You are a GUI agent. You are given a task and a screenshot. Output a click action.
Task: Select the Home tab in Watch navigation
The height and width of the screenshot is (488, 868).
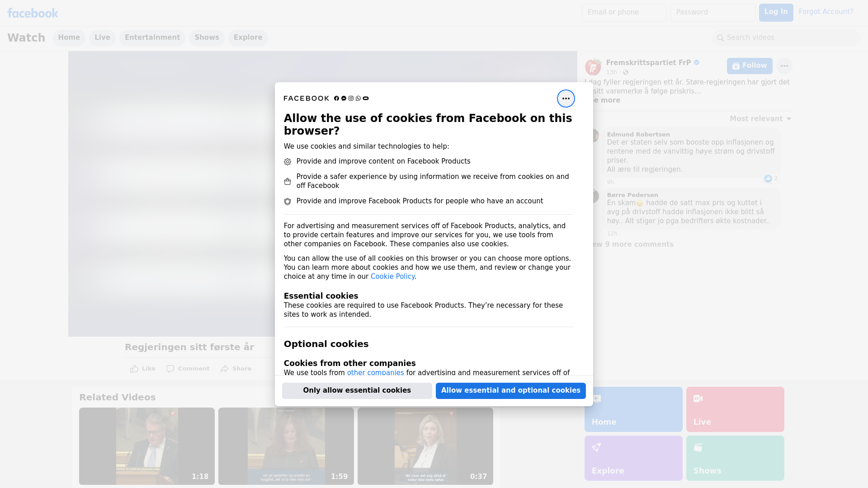(69, 38)
